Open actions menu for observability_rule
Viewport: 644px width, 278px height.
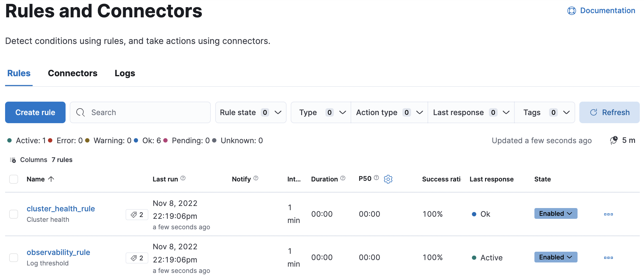[608, 257]
